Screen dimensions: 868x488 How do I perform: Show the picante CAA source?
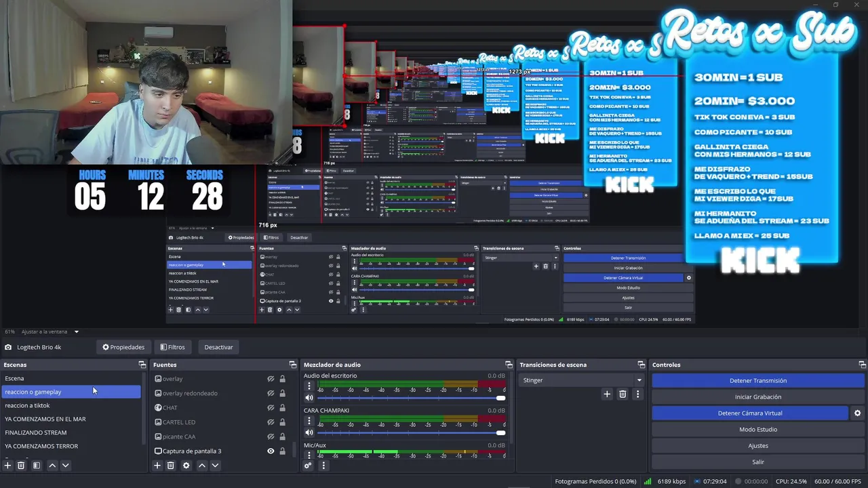click(271, 436)
